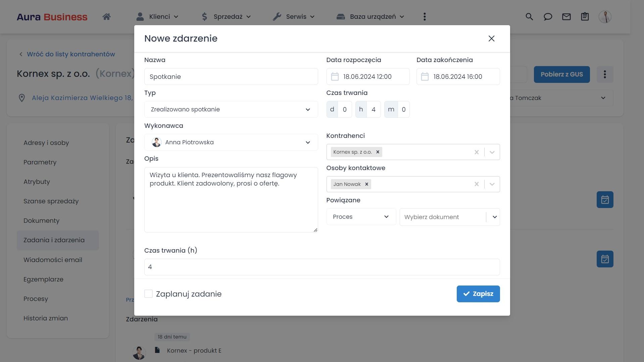Close the Nowe zdarzenie dialog

pos(491,39)
